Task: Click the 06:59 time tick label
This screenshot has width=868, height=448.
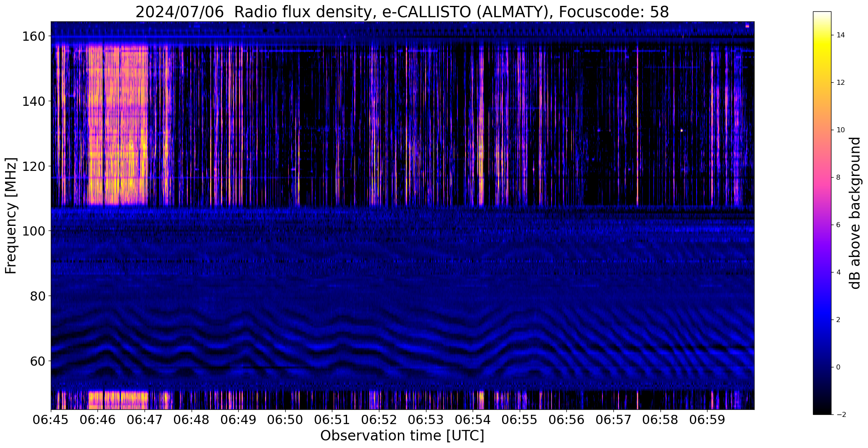Action: pos(707,420)
